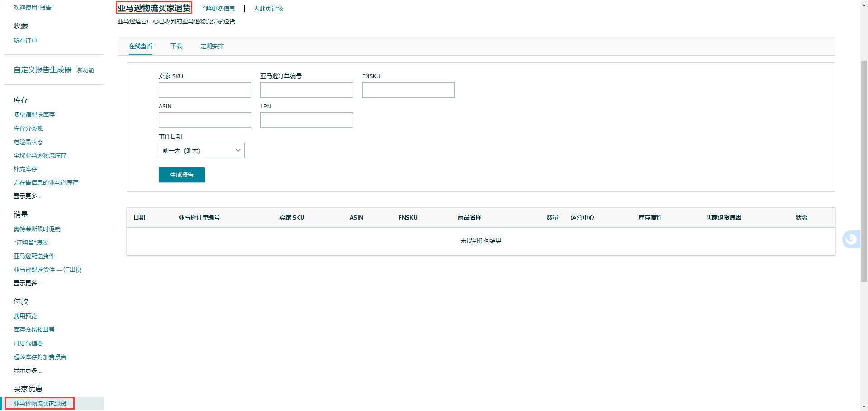The image size is (868, 411).
Task: Focus the FNSKU input field
Action: 408,90
